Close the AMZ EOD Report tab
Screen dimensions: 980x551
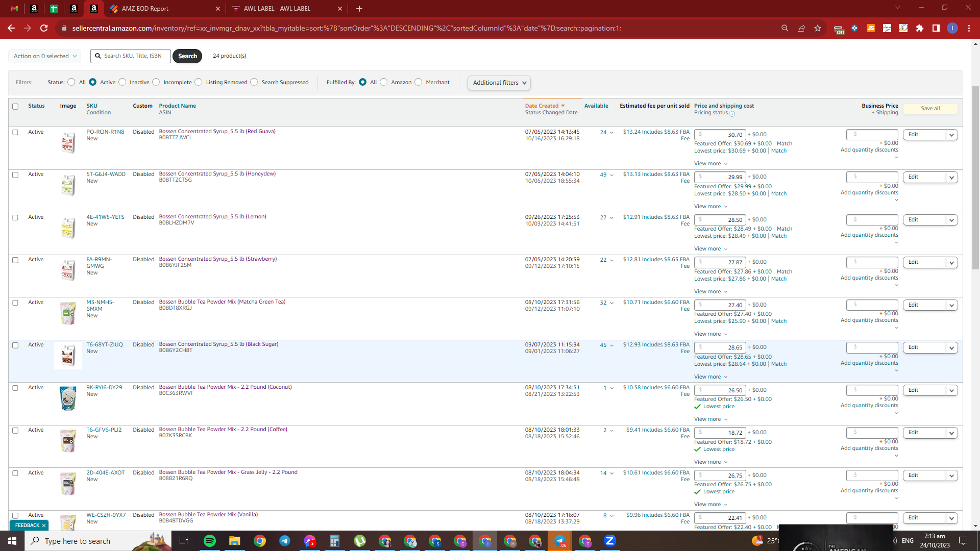218,9
